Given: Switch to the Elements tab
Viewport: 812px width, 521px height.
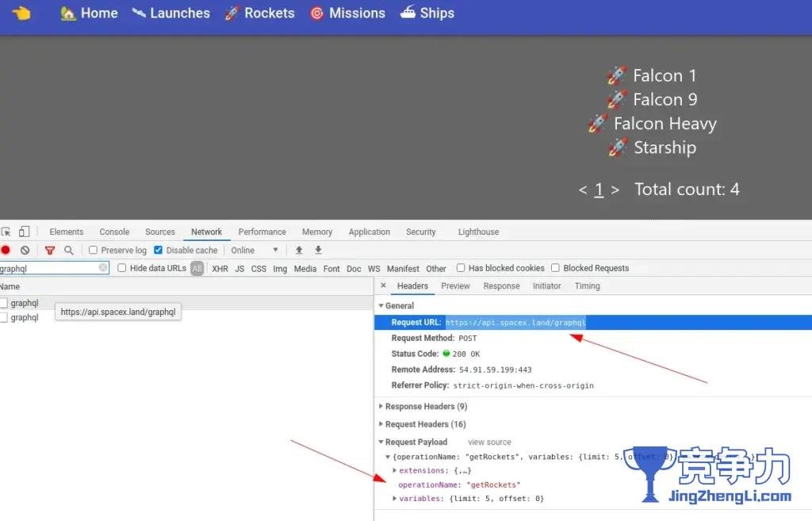Looking at the screenshot, I should pyautogui.click(x=67, y=232).
